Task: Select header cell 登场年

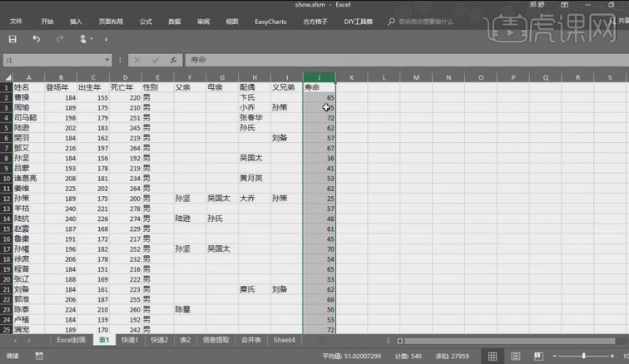Action: click(x=61, y=87)
